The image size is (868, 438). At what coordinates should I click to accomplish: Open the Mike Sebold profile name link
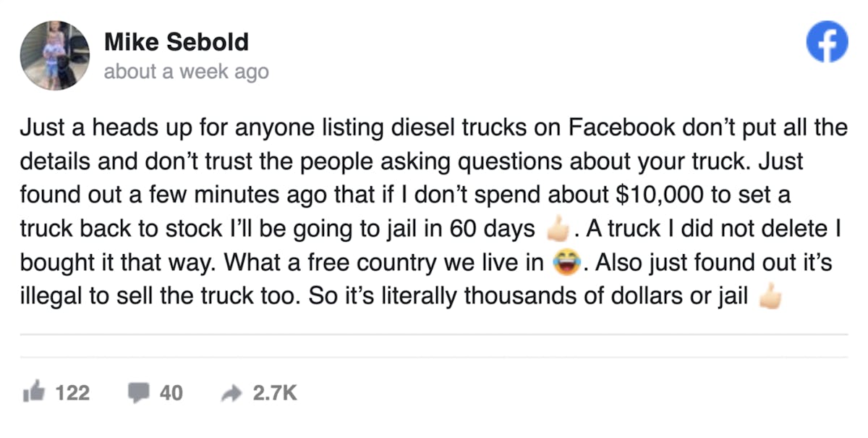pos(176,42)
